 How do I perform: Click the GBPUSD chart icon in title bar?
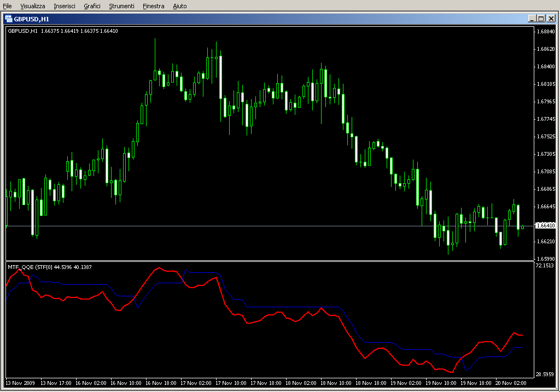(9, 19)
